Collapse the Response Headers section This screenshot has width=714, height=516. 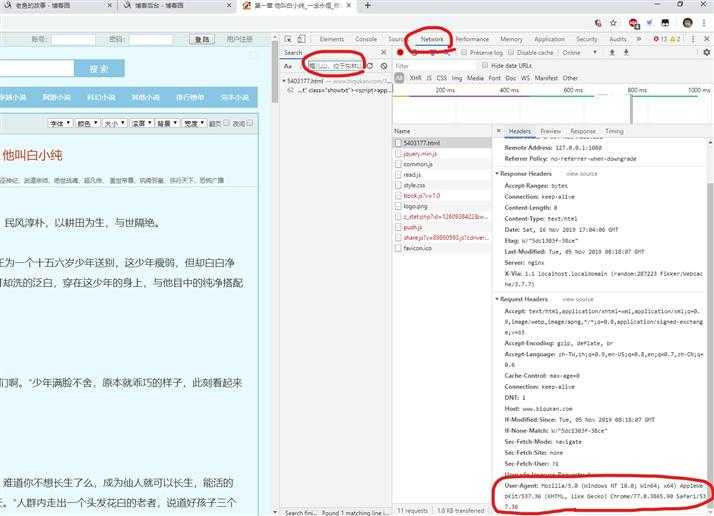pyautogui.click(x=497, y=174)
